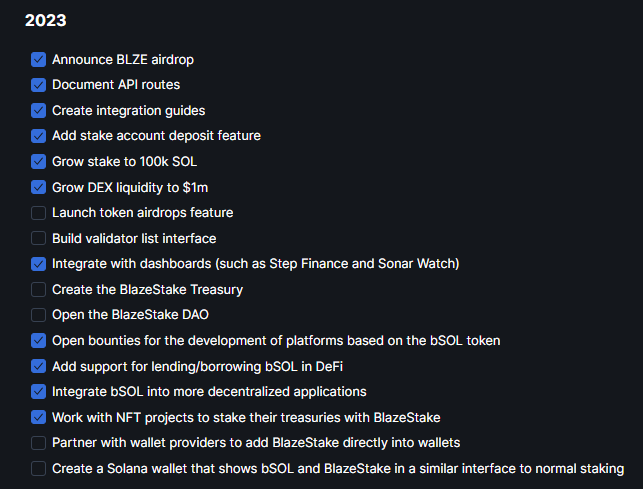Check Create a Solana wallet box
Screen dimensions: 643x489
point(38,468)
